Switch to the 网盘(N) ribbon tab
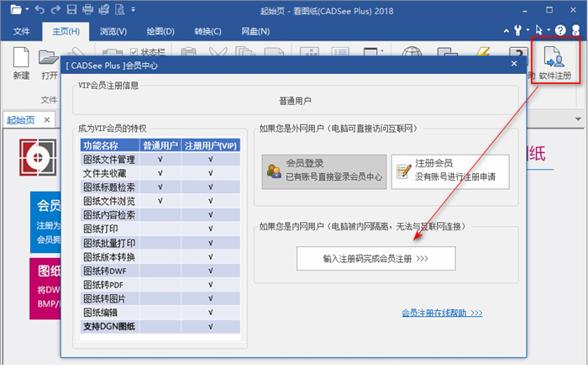 (255, 31)
